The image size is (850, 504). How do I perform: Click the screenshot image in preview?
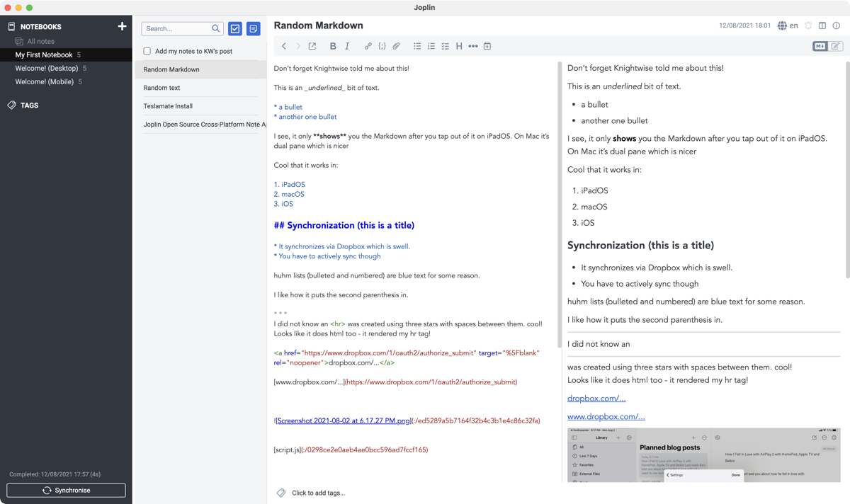click(704, 454)
